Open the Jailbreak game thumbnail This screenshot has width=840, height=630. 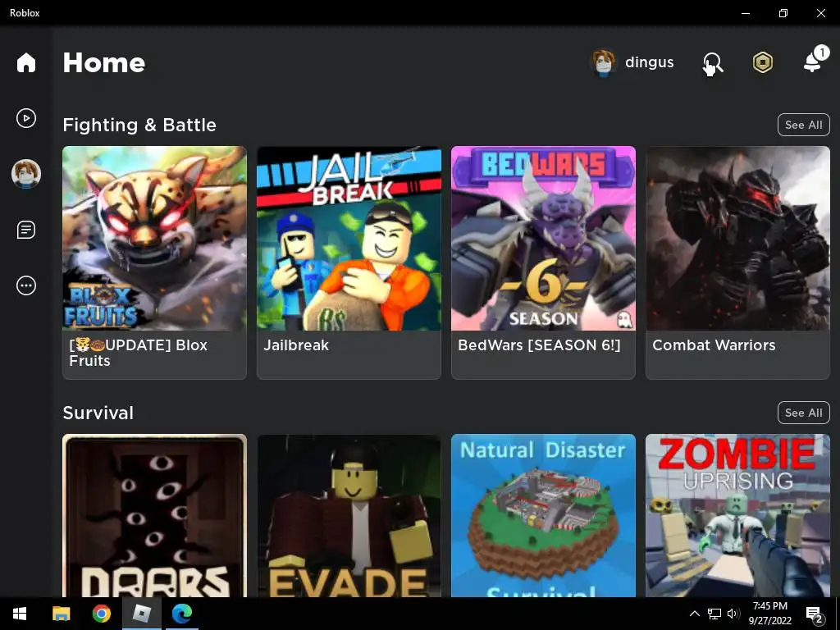(349, 239)
